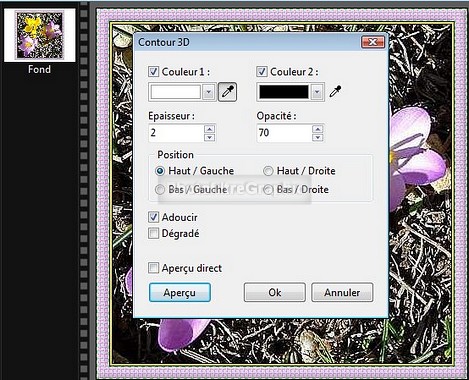This screenshot has height=380, width=469.
Task: Pick Couleur 1 with the eyedropper
Action: coord(227,92)
